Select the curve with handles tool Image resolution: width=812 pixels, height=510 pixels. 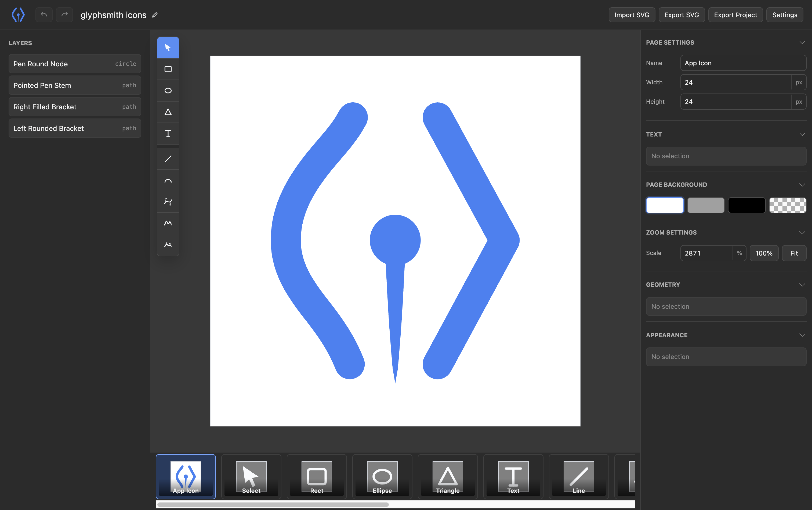pyautogui.click(x=168, y=202)
